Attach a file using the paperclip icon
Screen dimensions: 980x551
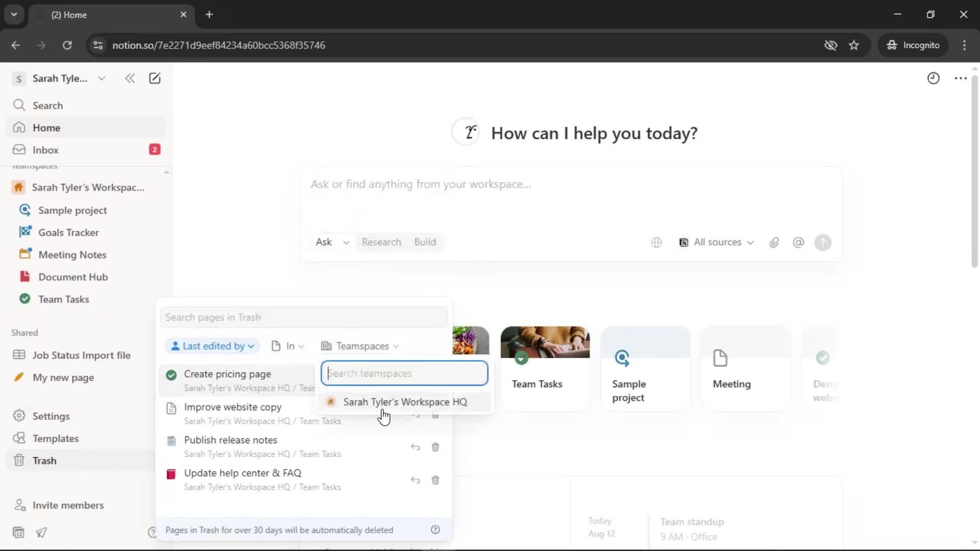(774, 242)
